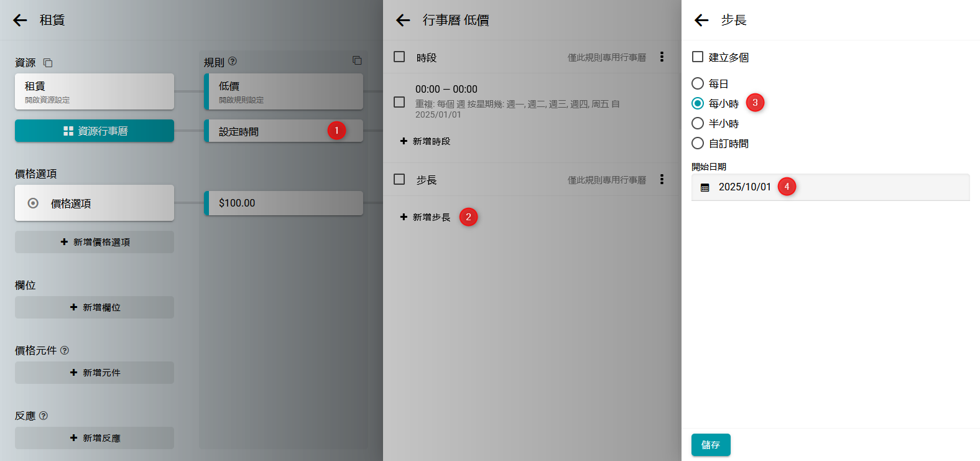
Task: Go back from the 步長 panel
Action: pyautogui.click(x=701, y=20)
